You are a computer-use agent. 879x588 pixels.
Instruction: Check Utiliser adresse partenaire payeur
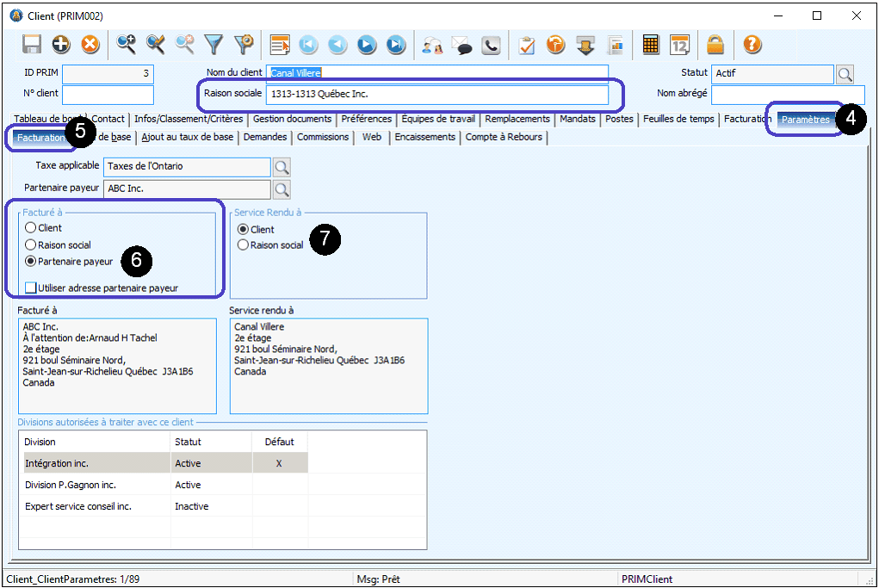point(31,288)
